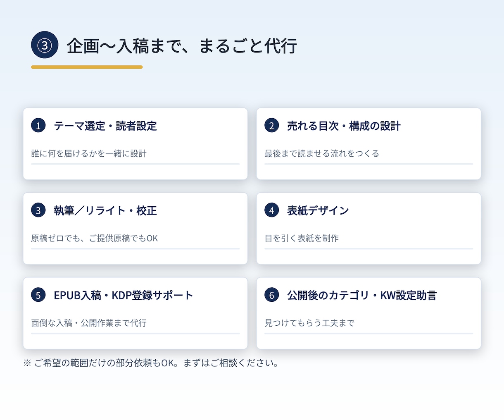Viewport: 504px width, 420px height.
Task: Click the circled 3 badge beside the main heading
Action: coord(45,45)
